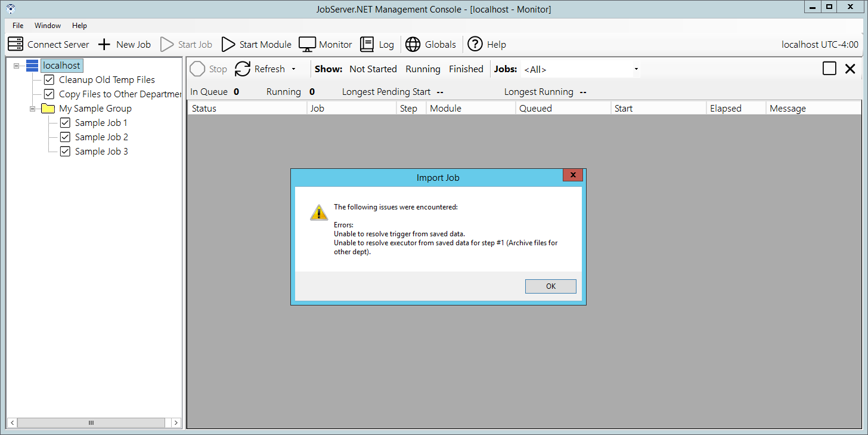The height and width of the screenshot is (435, 868).
Task: Click the Start Module play icon
Action: coord(228,44)
